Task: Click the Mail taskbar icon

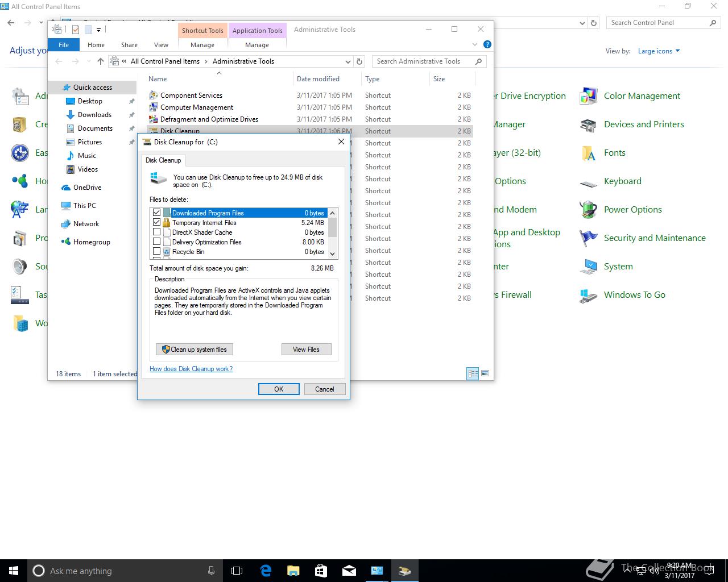Action: click(x=349, y=571)
